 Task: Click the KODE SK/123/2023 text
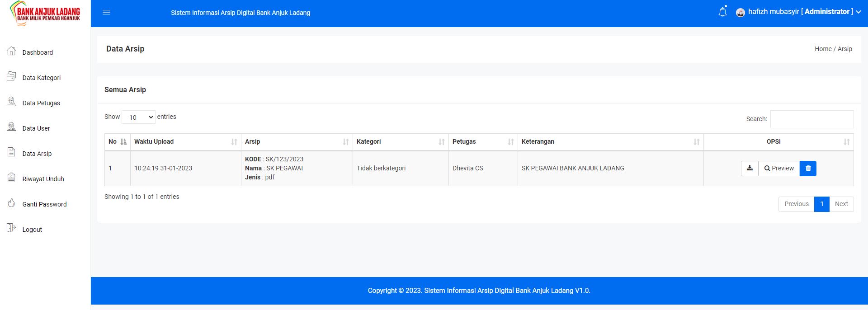click(274, 159)
